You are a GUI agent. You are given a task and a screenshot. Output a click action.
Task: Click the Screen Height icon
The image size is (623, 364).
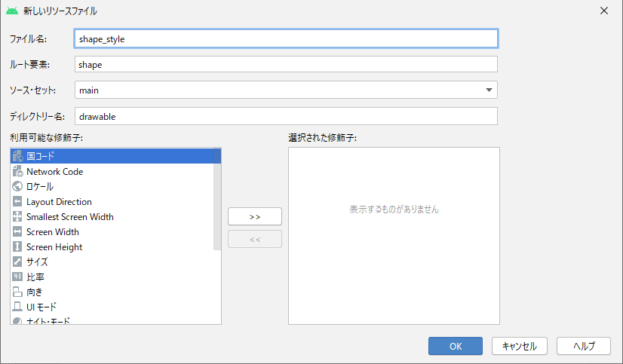click(17, 246)
